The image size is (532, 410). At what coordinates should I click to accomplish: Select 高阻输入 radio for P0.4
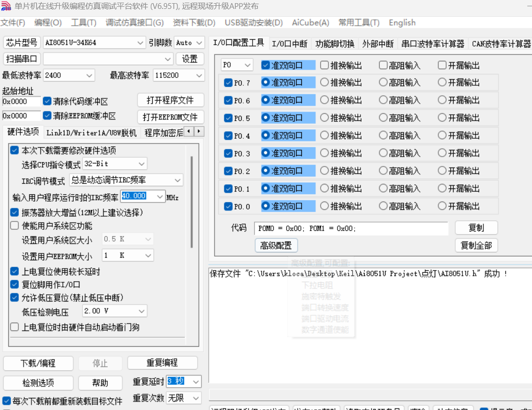pos(383,135)
